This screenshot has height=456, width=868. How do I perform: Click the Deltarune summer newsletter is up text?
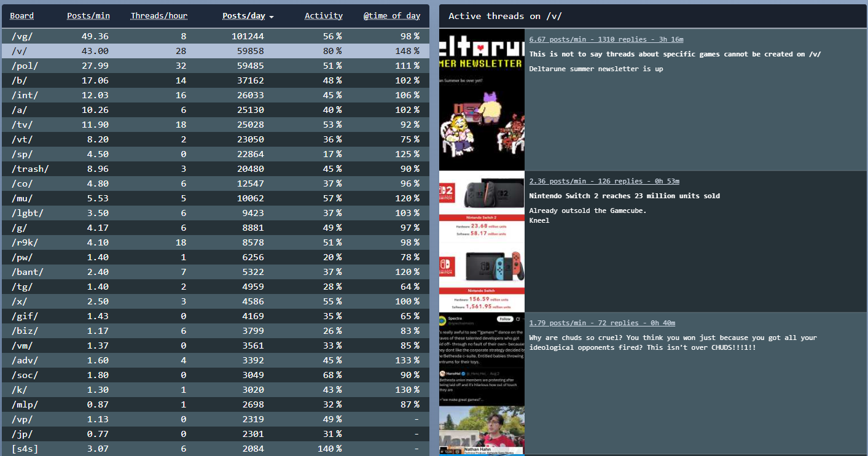tap(596, 69)
